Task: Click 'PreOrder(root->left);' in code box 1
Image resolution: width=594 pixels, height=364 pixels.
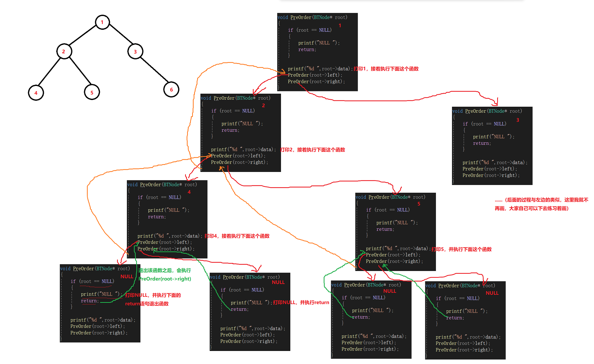Action: point(315,75)
